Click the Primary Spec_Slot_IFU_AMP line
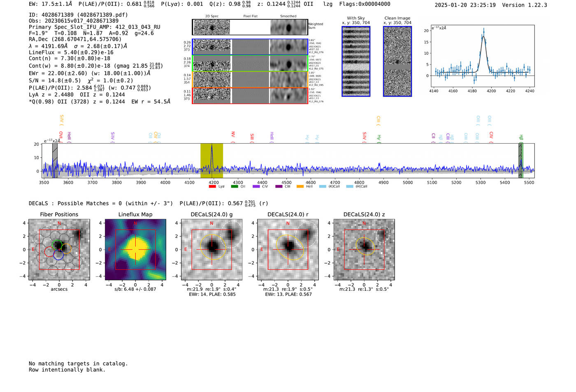576x392 pixels. point(95,27)
